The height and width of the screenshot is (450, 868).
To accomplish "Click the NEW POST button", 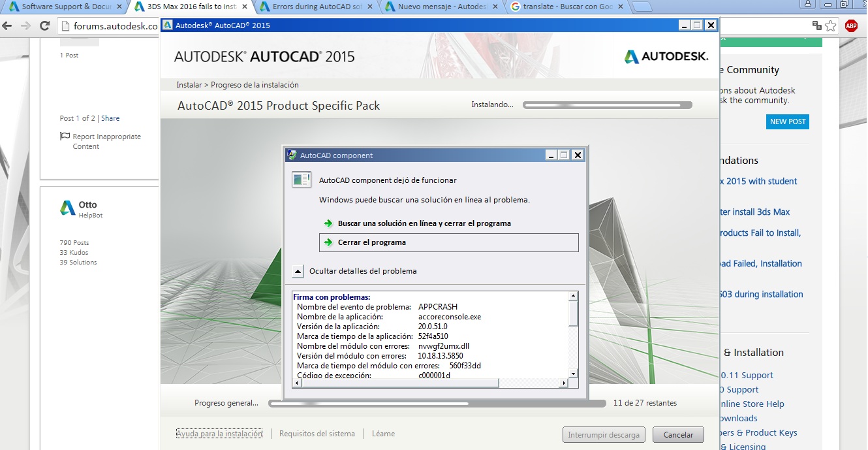I will pyautogui.click(x=787, y=121).
